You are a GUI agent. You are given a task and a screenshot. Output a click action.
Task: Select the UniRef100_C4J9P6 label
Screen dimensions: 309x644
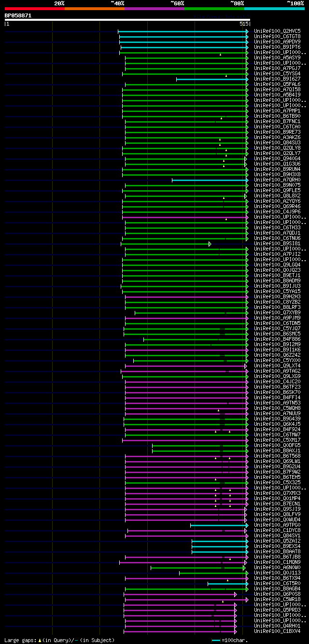[x=277, y=211]
